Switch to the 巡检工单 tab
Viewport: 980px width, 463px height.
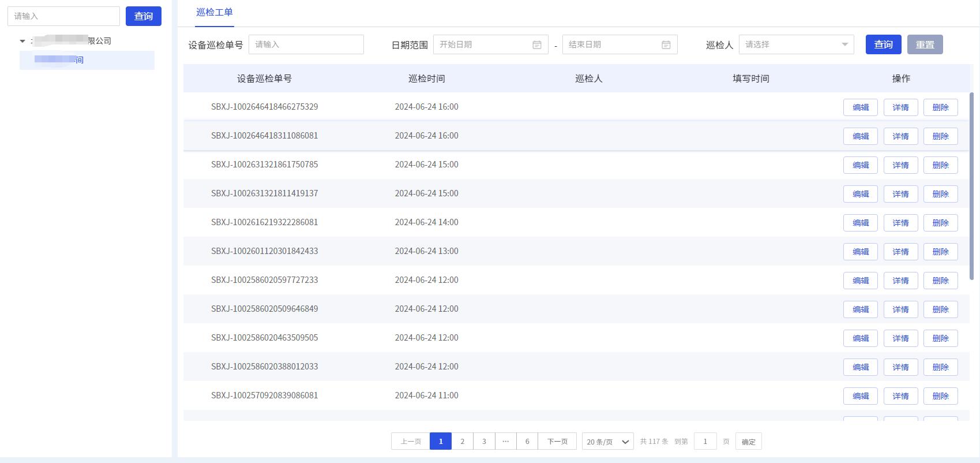pos(214,12)
